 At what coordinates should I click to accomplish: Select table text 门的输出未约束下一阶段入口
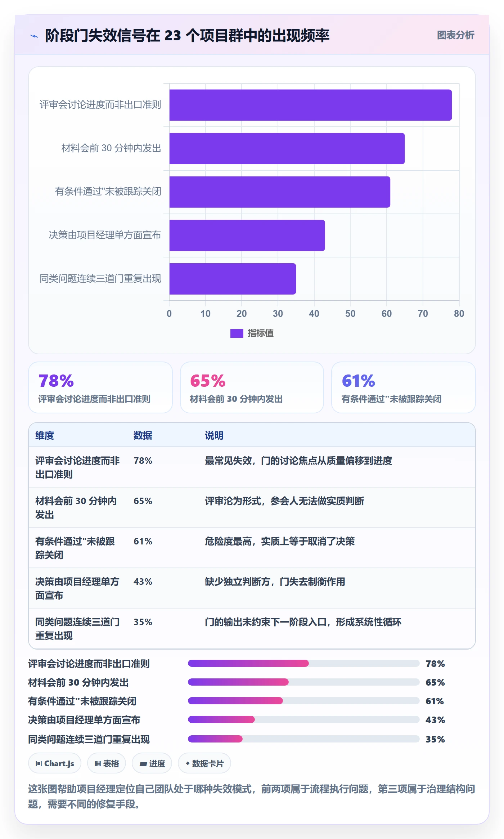(x=266, y=622)
